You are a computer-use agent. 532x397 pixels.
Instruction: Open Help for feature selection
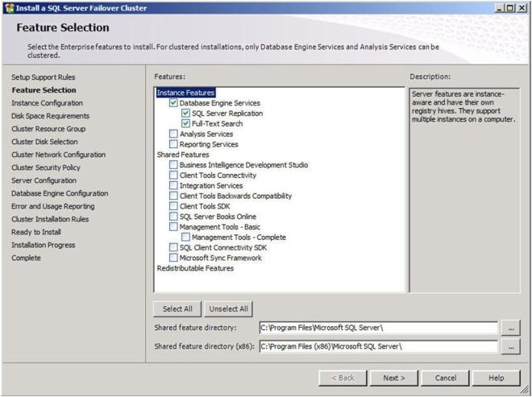click(x=497, y=378)
